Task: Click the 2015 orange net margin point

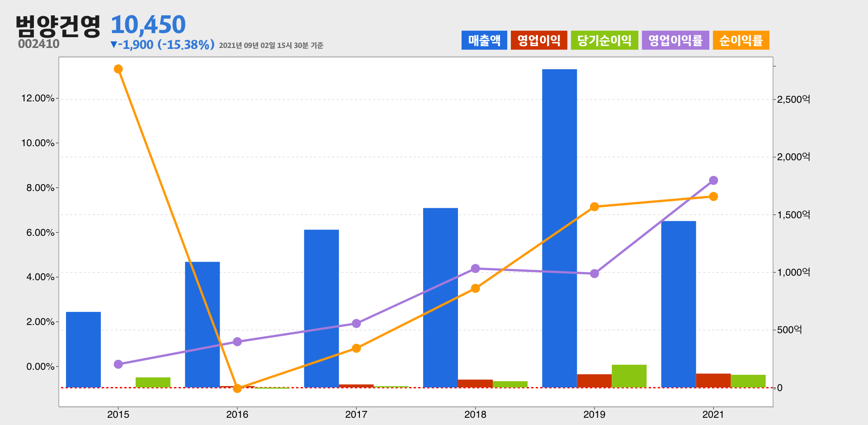Action: (118, 69)
